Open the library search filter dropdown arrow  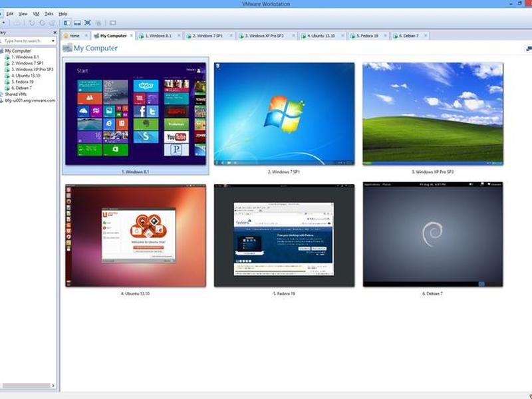pos(53,41)
